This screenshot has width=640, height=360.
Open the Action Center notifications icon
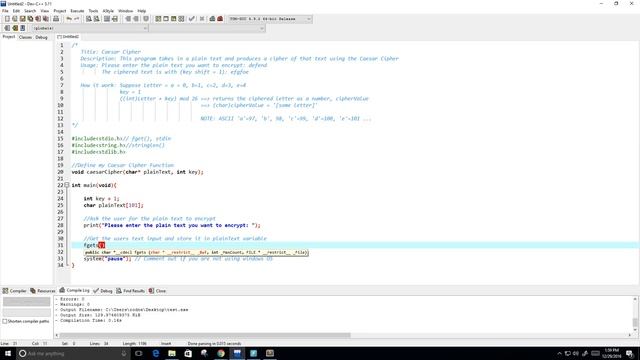(630, 353)
